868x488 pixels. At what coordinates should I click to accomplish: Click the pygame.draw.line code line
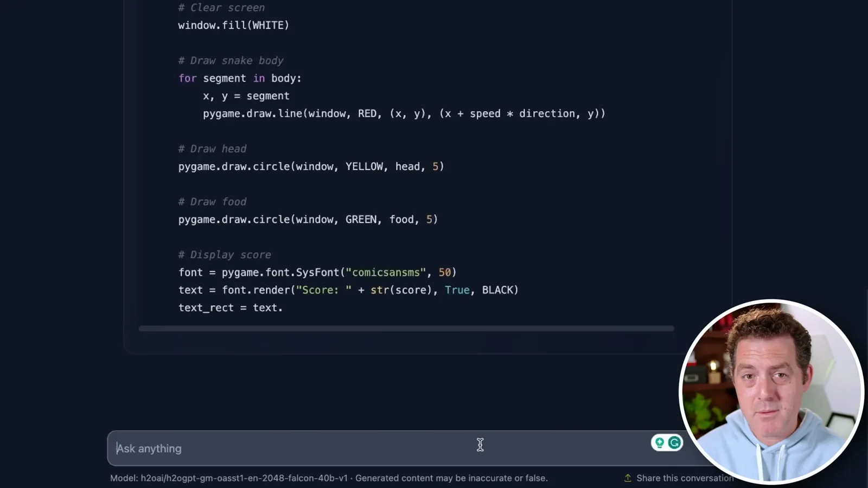[x=404, y=113]
